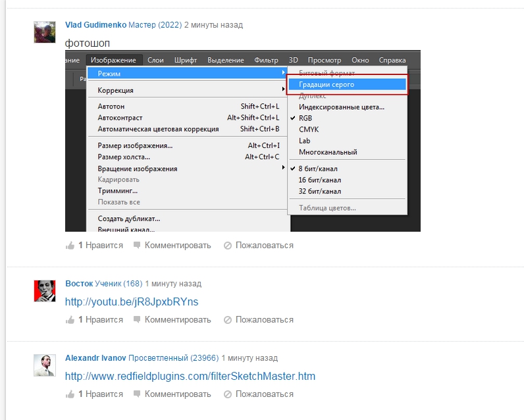Open the Слои menu
This screenshot has height=420, width=524.
click(x=155, y=60)
